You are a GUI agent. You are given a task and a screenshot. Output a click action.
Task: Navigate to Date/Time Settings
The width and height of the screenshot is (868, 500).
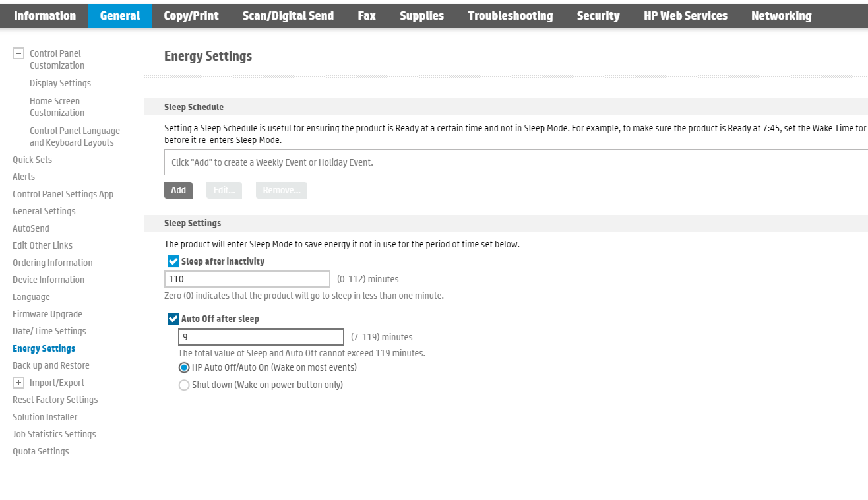point(49,331)
